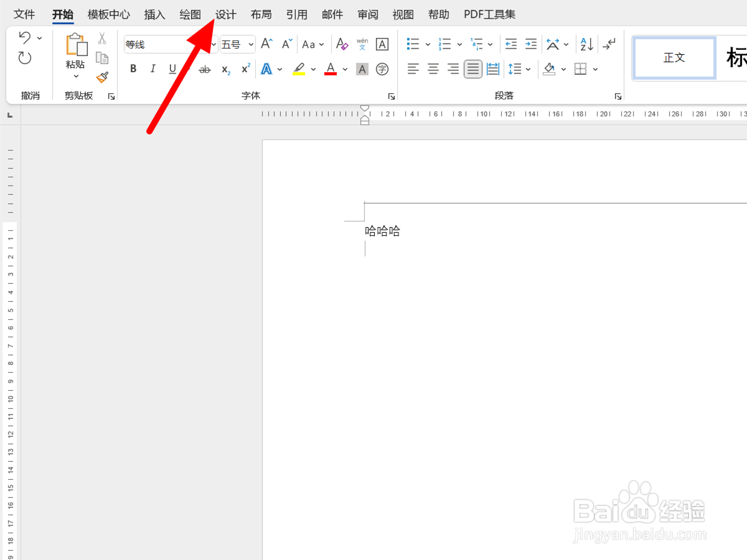The width and height of the screenshot is (747, 560).
Task: Apply strikethrough formatting
Action: 205,69
